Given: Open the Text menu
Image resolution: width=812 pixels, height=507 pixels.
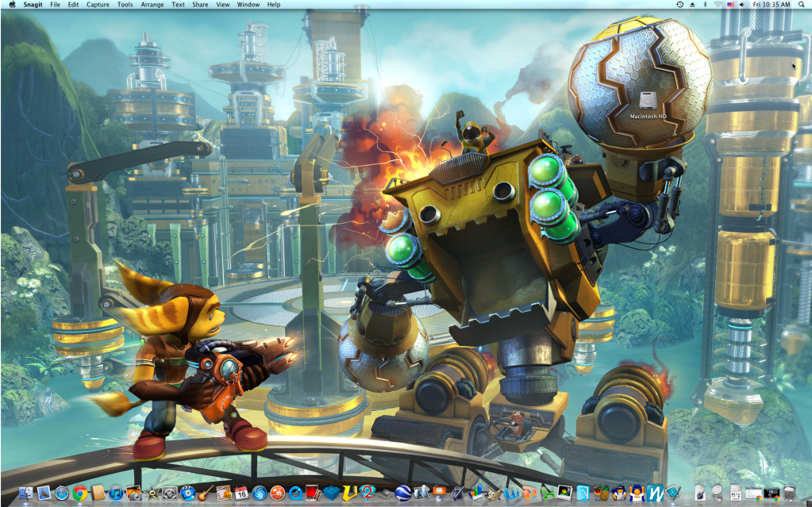Looking at the screenshot, I should [x=178, y=5].
